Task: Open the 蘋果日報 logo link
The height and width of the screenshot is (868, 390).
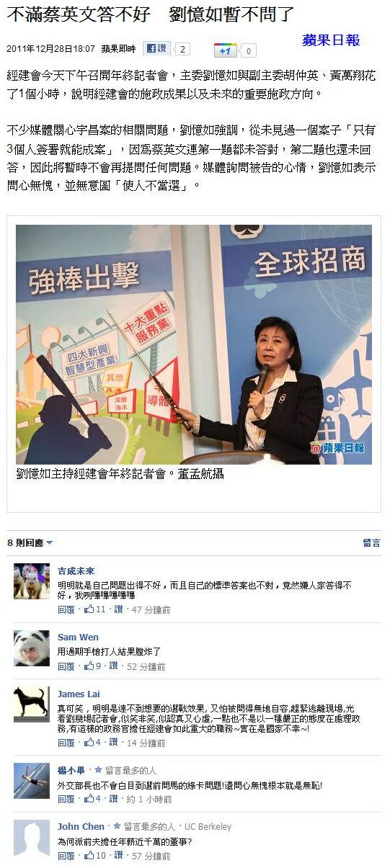Action: click(x=331, y=40)
